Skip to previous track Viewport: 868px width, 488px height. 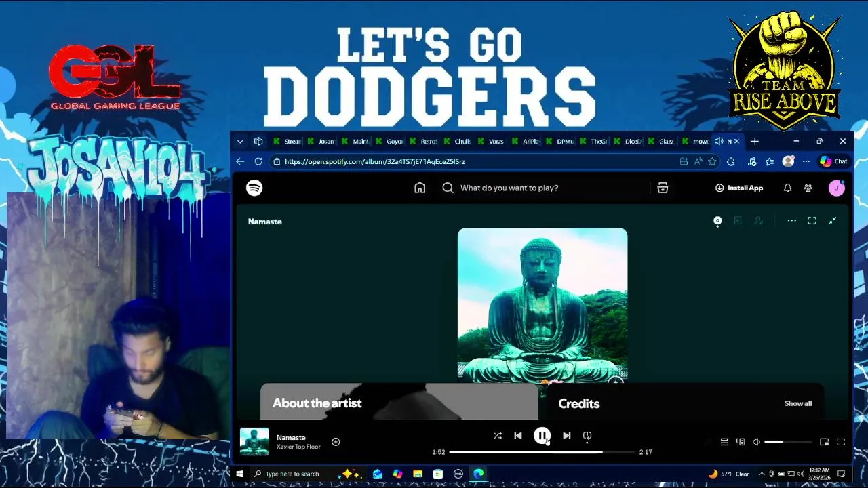[518, 436]
